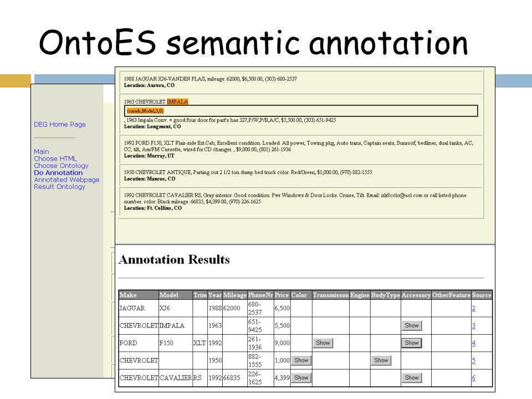Click 'Location: Ft. Collins, CO' in Cavalier ad
This screenshot has width=532, height=399.
[153, 208]
